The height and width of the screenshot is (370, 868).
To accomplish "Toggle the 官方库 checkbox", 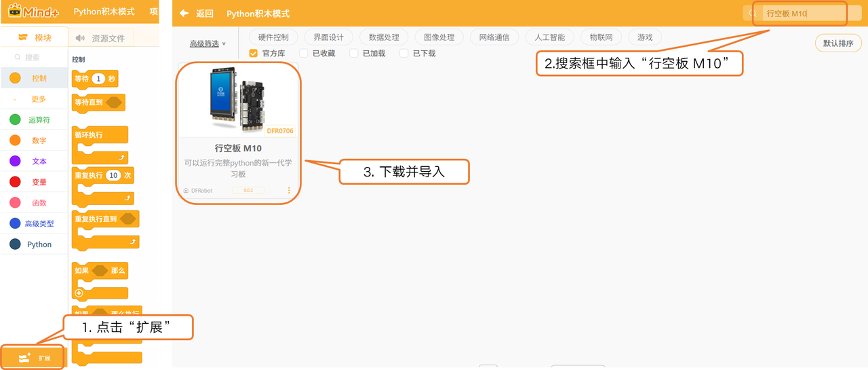I will coord(254,53).
